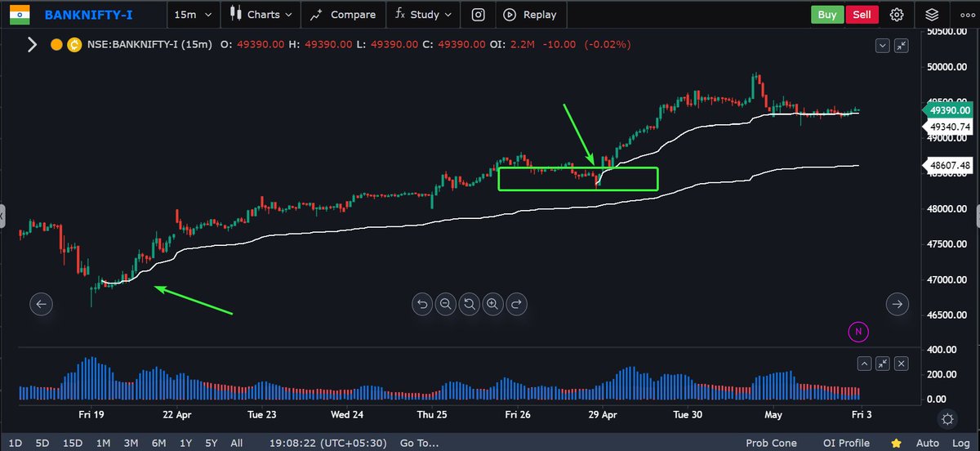This screenshot has width=980, height=451.
Task: Click the right edge panel handle
Action: (977, 216)
